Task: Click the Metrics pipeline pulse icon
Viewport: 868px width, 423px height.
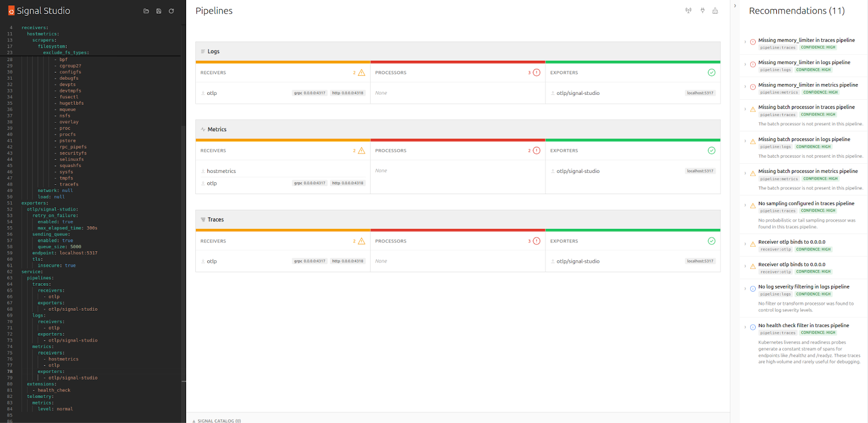Action: [203, 130]
